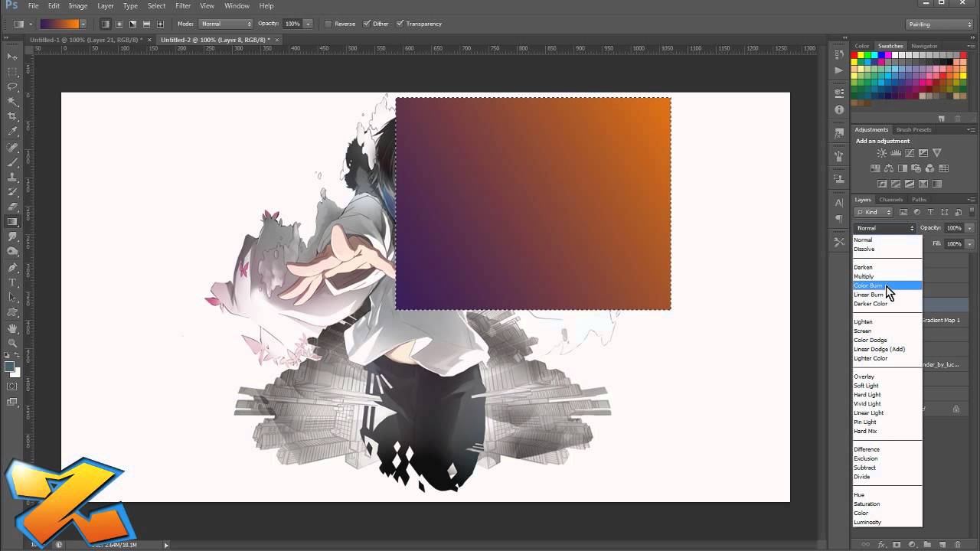Screen dimensions: 980x551
Task: Open the layer Kind filter dropdown
Action: [874, 212]
